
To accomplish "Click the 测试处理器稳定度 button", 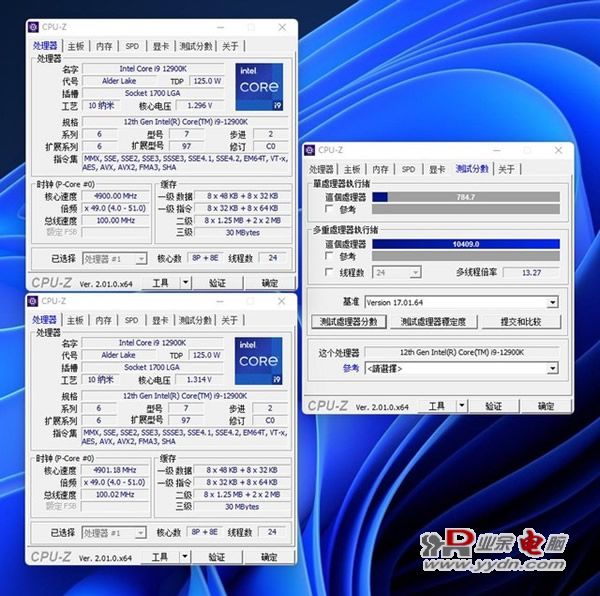I will pos(434,322).
